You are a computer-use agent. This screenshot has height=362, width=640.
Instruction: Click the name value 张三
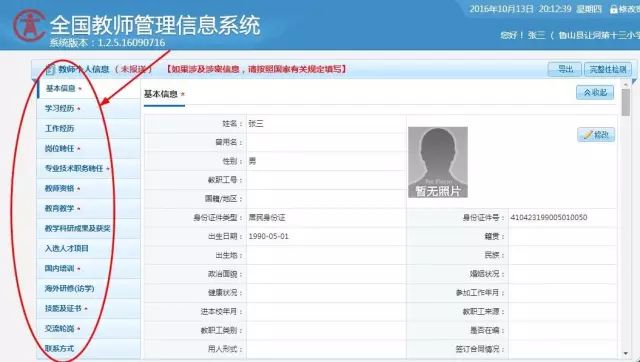256,124
